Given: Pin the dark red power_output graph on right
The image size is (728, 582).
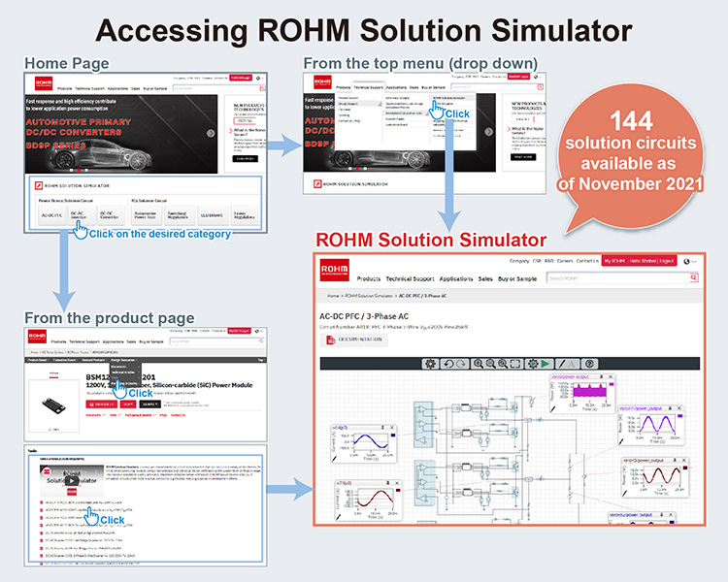Looking at the screenshot, I should click(676, 460).
